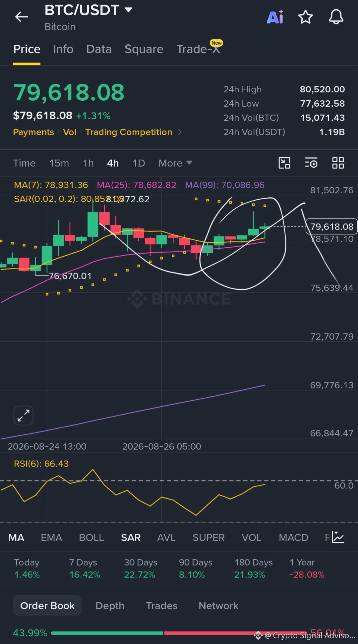Viewport: 358px width, 644px height.
Task: Tap the 1 Year -28.08% performance
Action: (x=307, y=569)
